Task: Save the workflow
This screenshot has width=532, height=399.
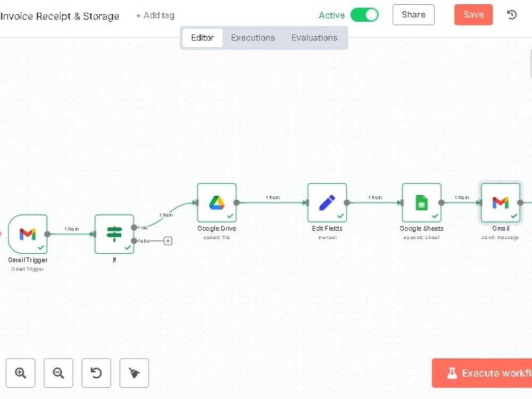Action: pos(473,14)
